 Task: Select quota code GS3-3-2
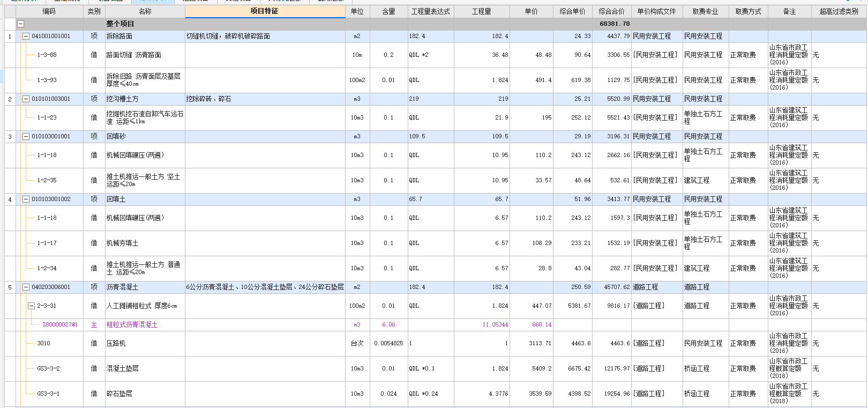point(48,368)
